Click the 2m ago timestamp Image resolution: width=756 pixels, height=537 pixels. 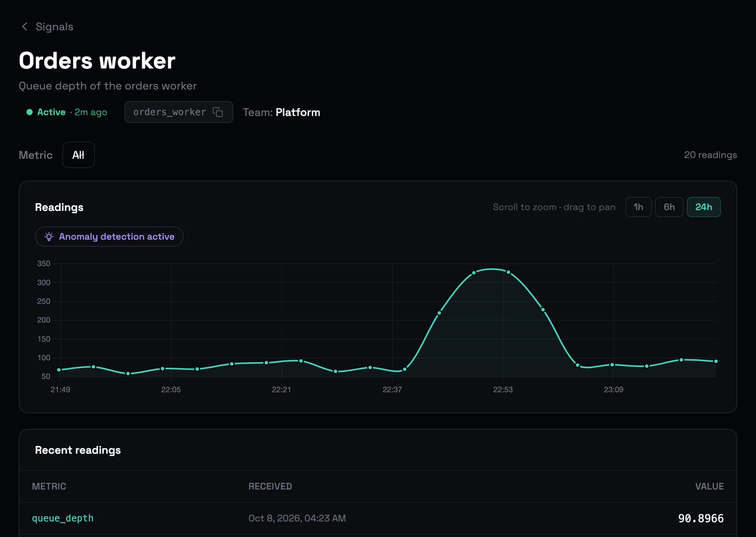pyautogui.click(x=91, y=112)
